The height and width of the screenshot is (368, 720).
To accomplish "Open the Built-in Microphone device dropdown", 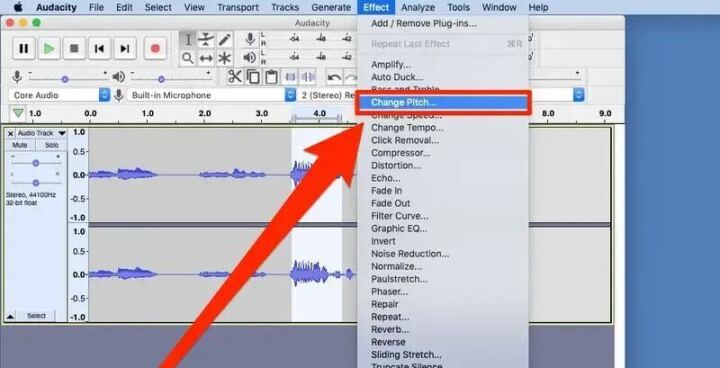I will pos(211,95).
